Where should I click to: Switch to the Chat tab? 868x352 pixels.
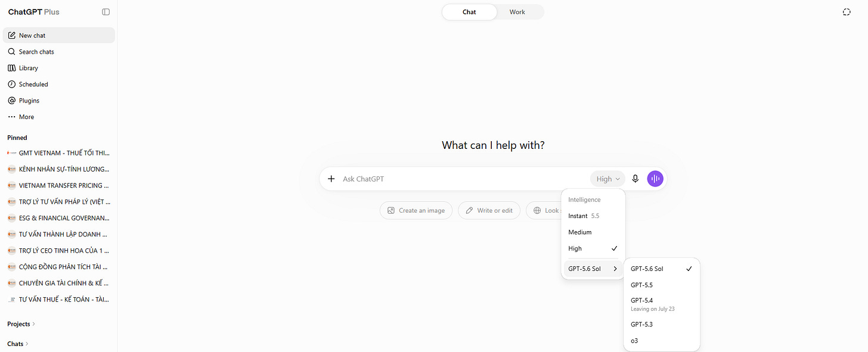(469, 12)
